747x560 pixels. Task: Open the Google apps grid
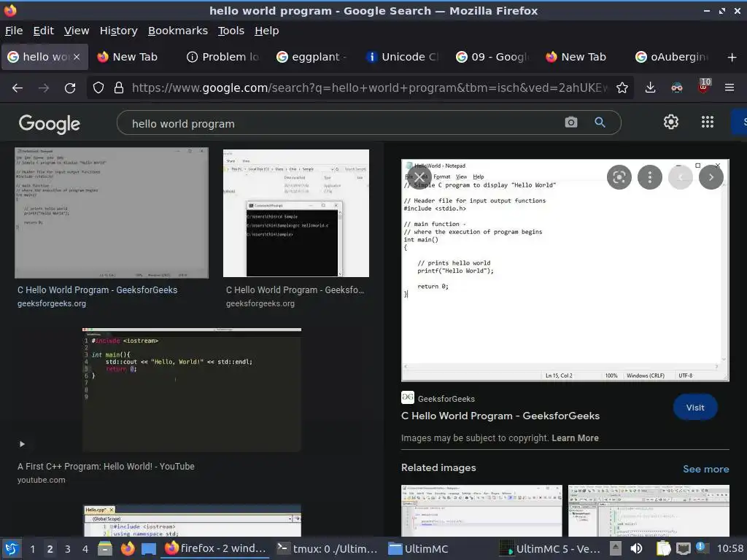708,122
